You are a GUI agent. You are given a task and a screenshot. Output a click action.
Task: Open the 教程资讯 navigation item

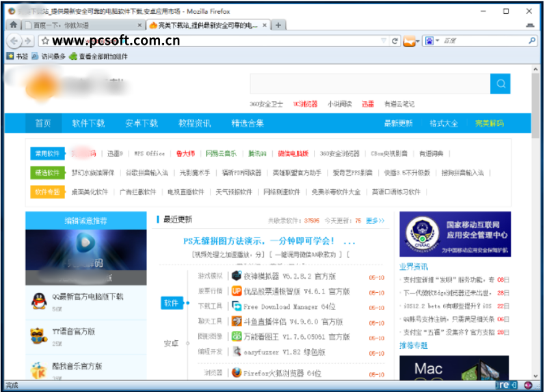coord(195,123)
